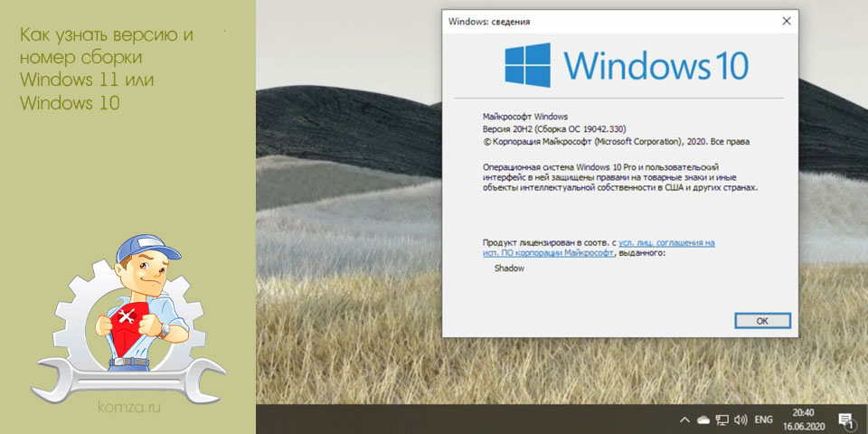Open the OneDrive cloud tray icon

(x=703, y=420)
